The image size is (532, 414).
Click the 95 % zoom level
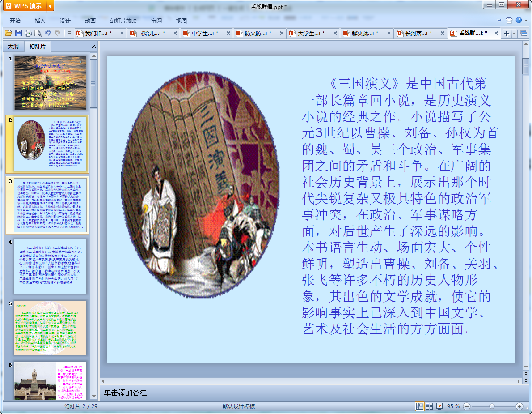[453, 406]
